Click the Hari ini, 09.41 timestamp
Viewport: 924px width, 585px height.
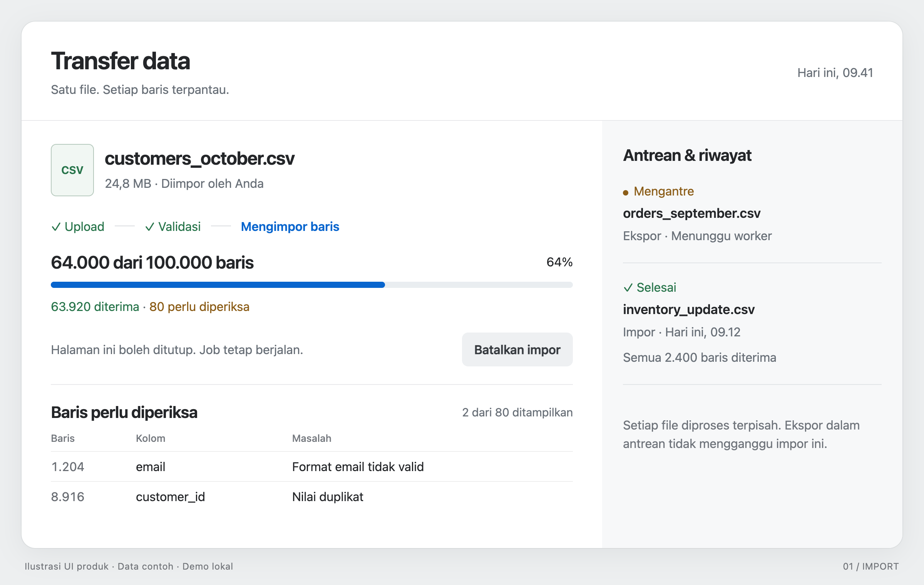tap(835, 73)
